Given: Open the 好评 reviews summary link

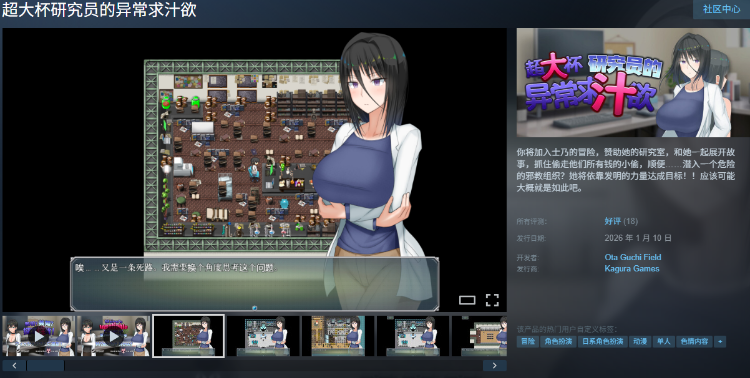Looking at the screenshot, I should click(x=613, y=221).
